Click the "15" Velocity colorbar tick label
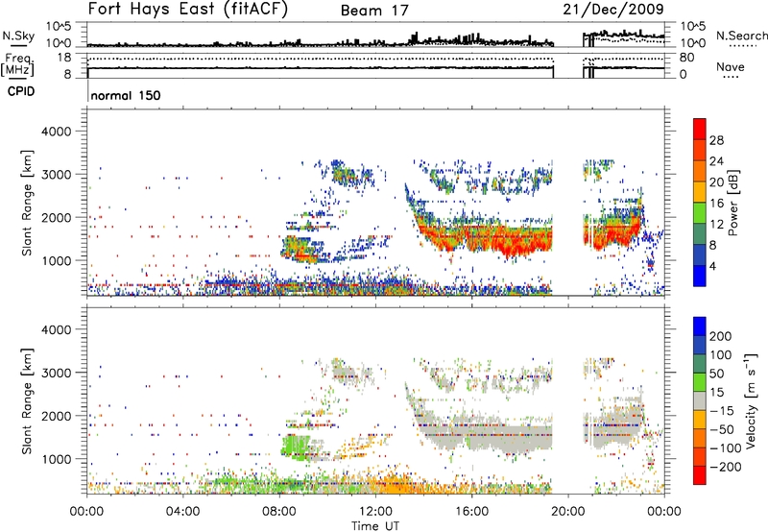 click(x=717, y=392)
